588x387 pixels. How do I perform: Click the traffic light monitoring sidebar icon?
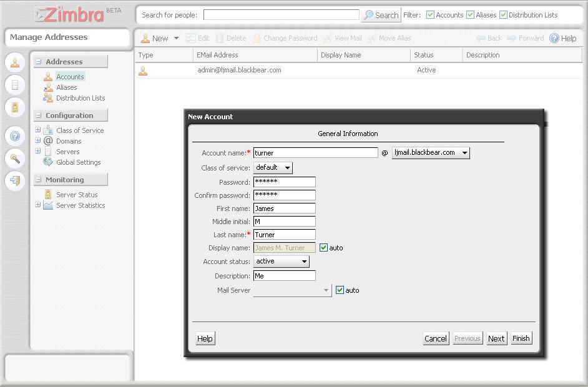[x=16, y=107]
